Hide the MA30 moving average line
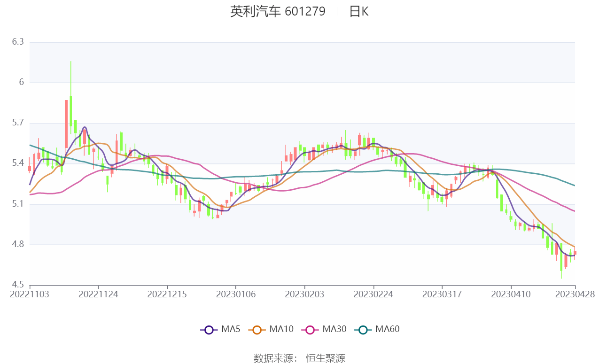599x364 pixels. (324, 329)
